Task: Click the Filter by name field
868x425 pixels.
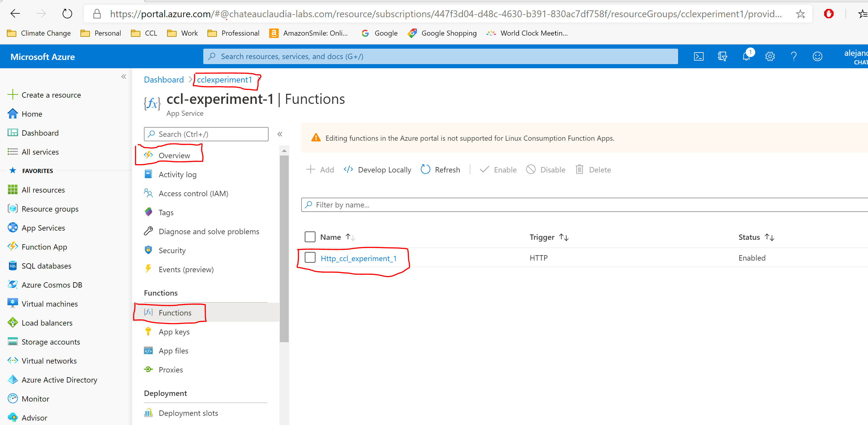Action: tap(371, 204)
